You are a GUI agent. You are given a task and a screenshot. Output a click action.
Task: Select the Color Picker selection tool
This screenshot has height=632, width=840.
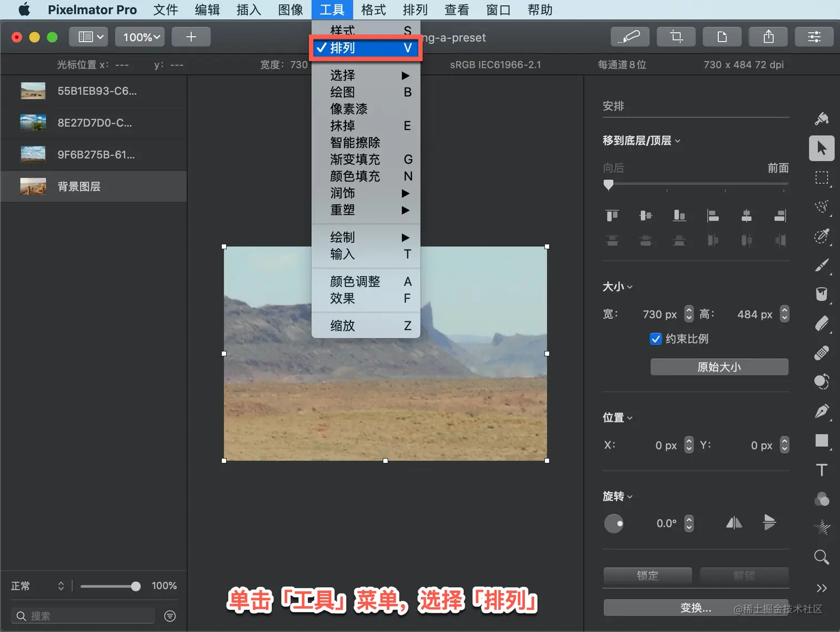pos(822,236)
